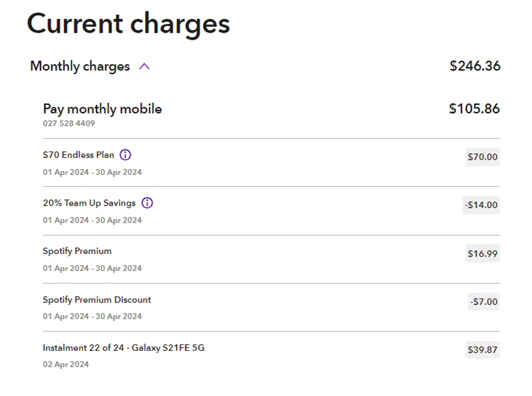This screenshot has height=396, width=532.
Task: Click the $70.00 amount badge
Action: pyautogui.click(x=482, y=157)
